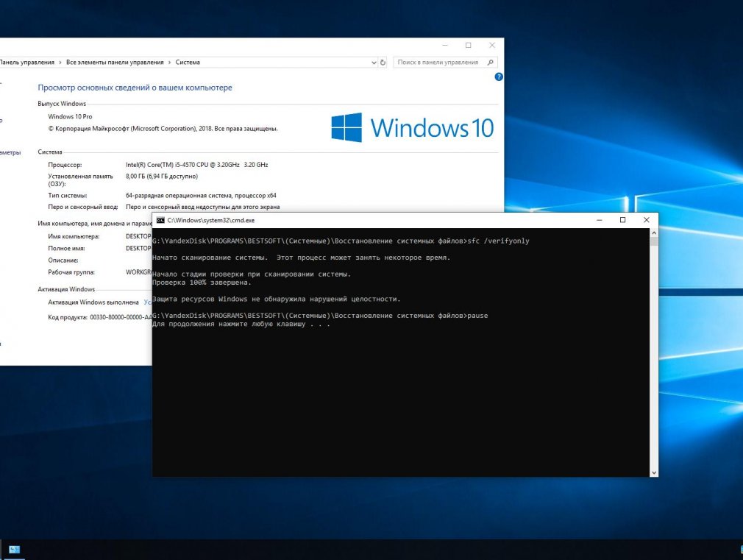
Task: Go to 'Все элементы панели управления' breadcrumb
Action: click(x=115, y=62)
